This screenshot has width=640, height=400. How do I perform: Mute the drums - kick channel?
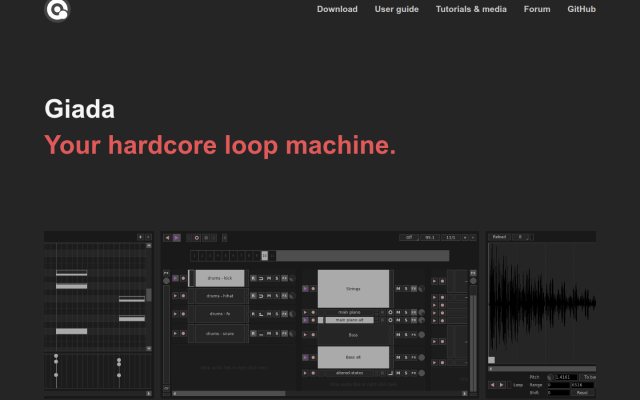pos(269,278)
